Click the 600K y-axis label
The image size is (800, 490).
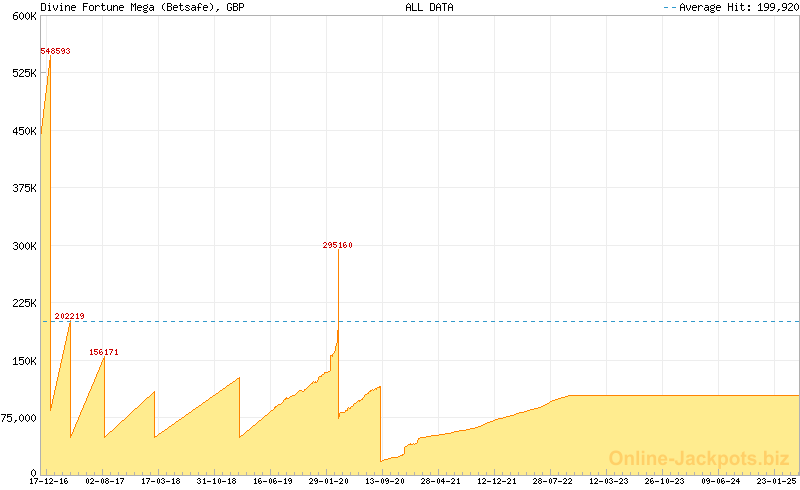24,16
